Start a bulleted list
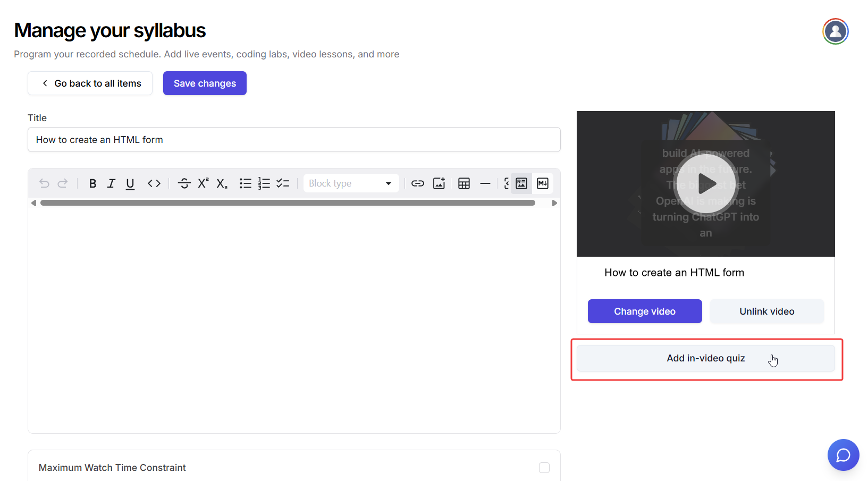The image size is (868, 481). [x=245, y=183]
